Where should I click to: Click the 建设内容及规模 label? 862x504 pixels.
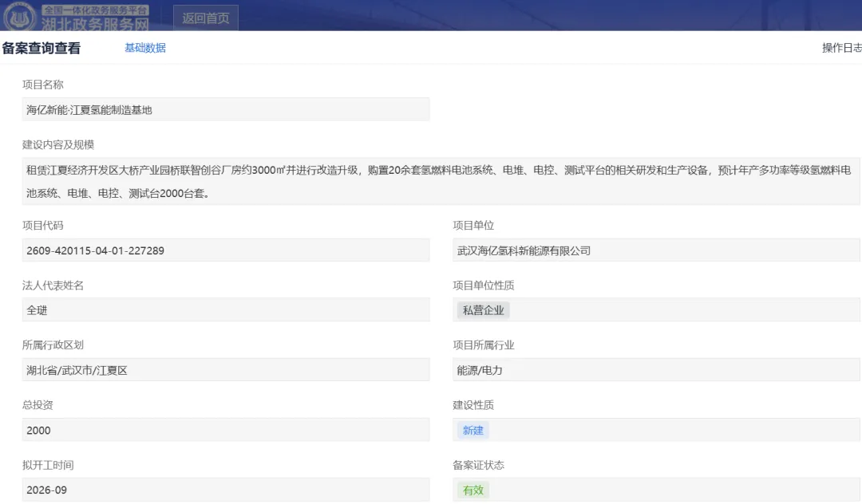tap(58, 144)
